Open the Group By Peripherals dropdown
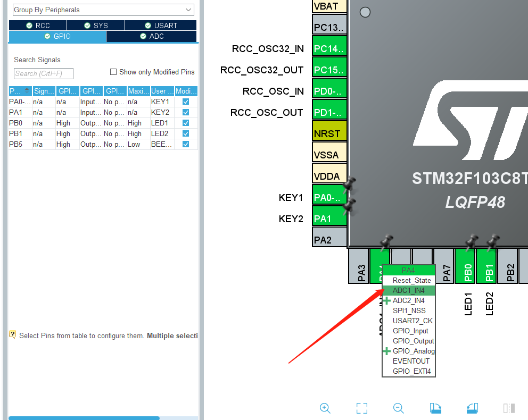 [103, 10]
